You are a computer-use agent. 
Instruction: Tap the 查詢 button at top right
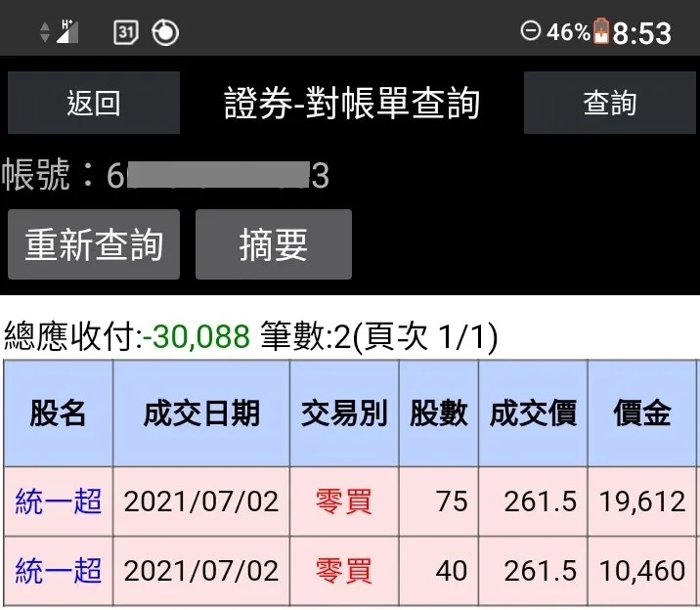(609, 103)
